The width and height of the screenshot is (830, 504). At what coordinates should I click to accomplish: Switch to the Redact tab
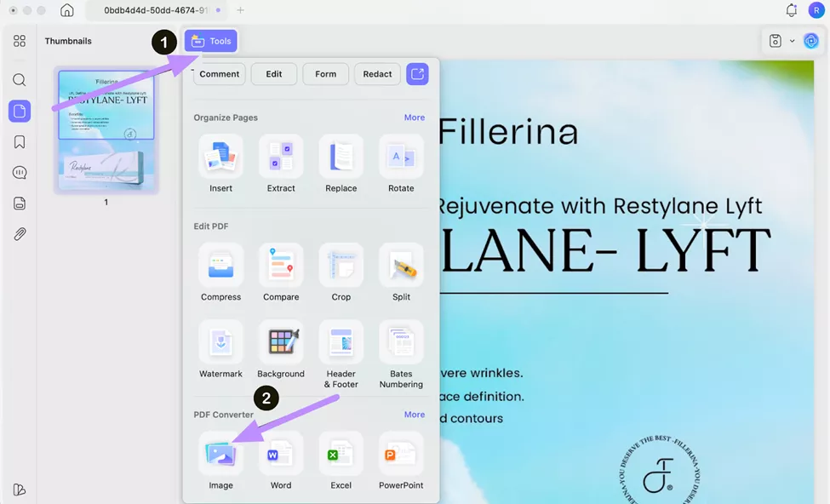pos(377,74)
